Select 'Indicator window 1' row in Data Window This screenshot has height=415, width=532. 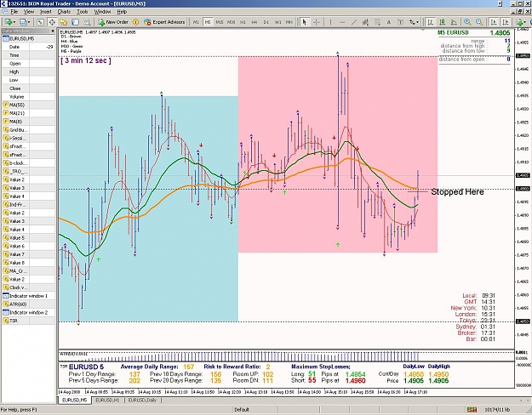tap(28, 296)
